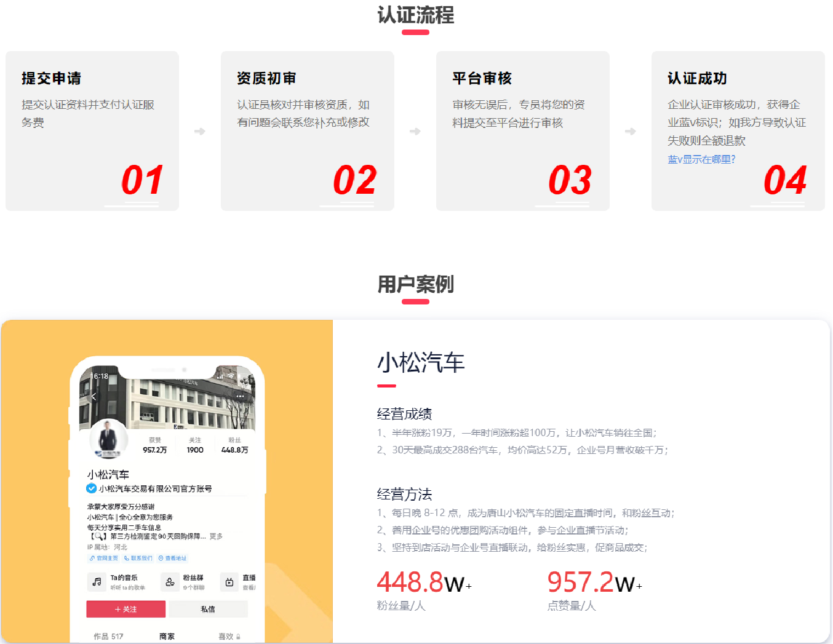Screen dimensions: 833x644
Task: Click the phone icon beside 联系我们
Action: (126, 559)
